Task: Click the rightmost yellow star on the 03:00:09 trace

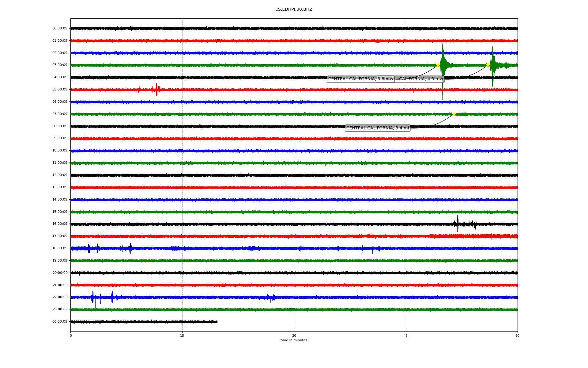Action: (x=488, y=65)
